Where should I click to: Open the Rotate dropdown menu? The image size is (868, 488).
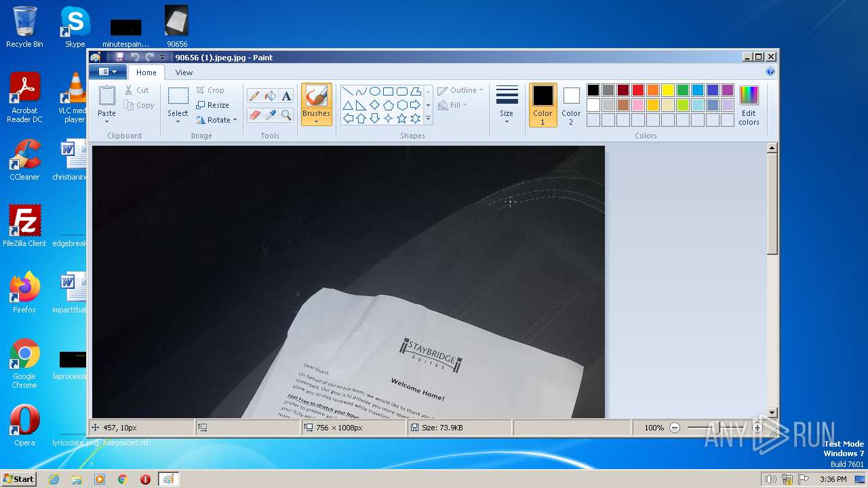pos(216,120)
